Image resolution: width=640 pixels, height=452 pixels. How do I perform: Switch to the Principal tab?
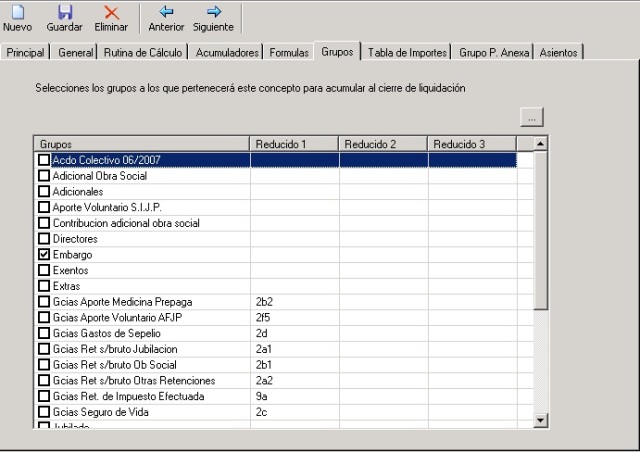(x=26, y=51)
